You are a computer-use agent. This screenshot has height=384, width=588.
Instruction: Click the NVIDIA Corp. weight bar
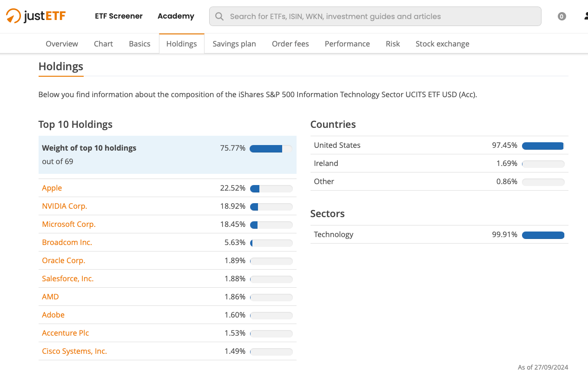click(x=271, y=207)
